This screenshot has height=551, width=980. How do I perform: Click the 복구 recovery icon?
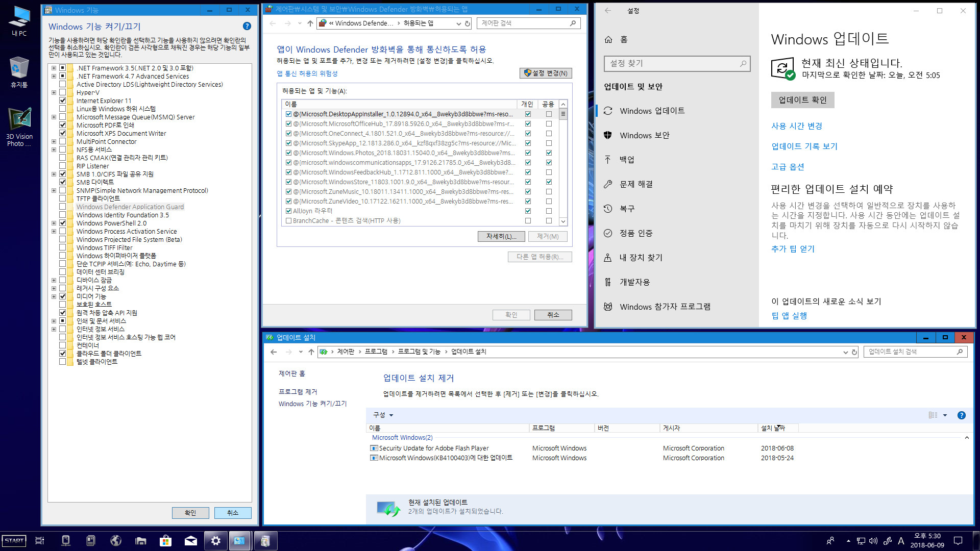(x=608, y=209)
